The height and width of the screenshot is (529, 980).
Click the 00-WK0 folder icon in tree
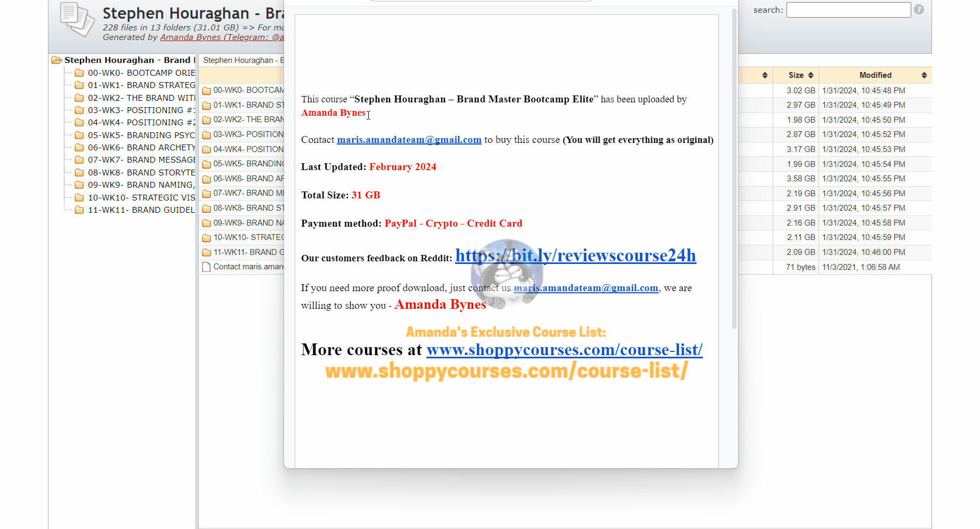79,73
